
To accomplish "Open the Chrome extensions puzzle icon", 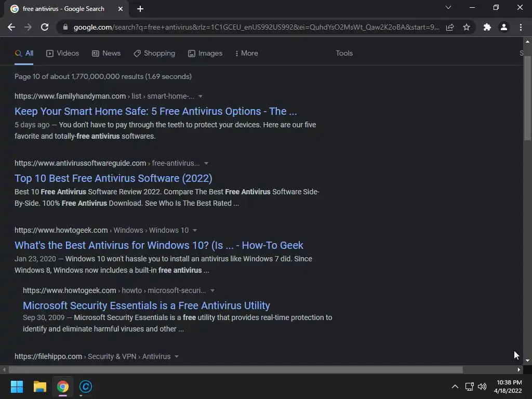I will pos(487,27).
